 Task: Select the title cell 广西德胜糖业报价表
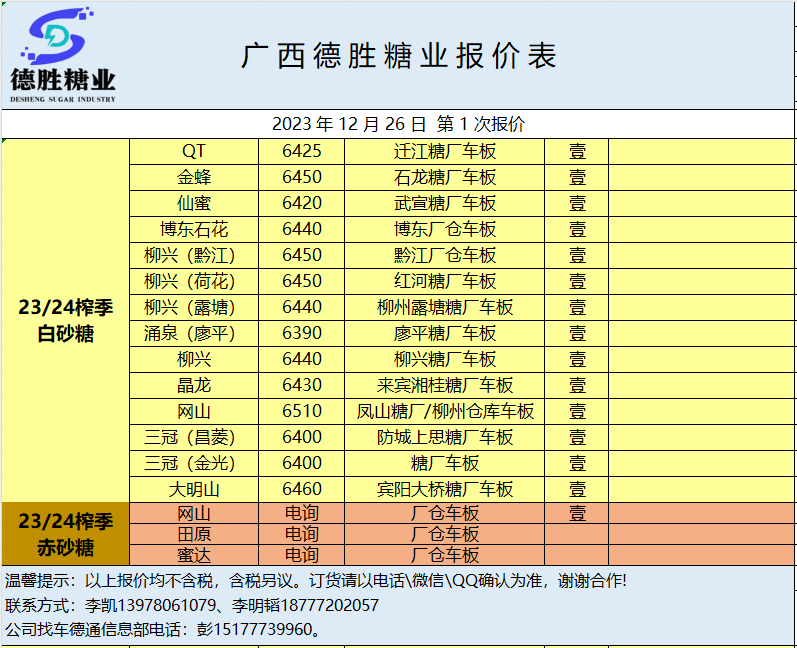(x=398, y=56)
